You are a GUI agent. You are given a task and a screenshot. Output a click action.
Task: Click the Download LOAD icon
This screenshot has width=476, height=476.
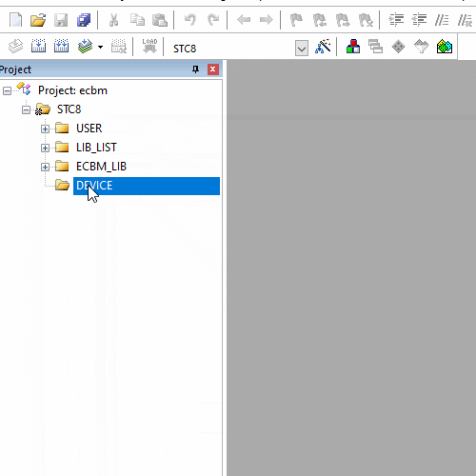[x=149, y=47]
